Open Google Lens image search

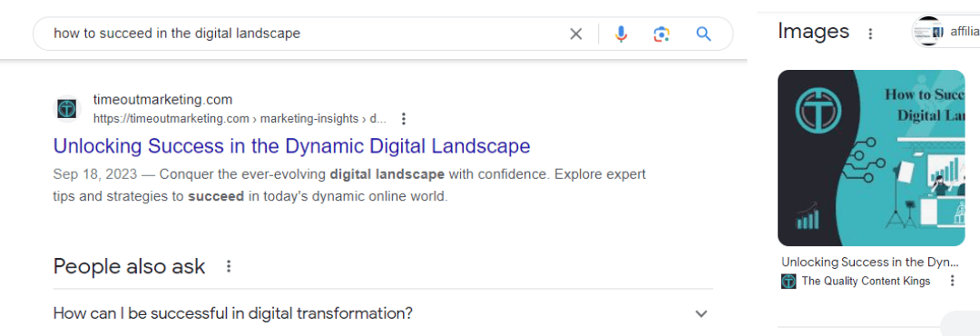click(661, 34)
